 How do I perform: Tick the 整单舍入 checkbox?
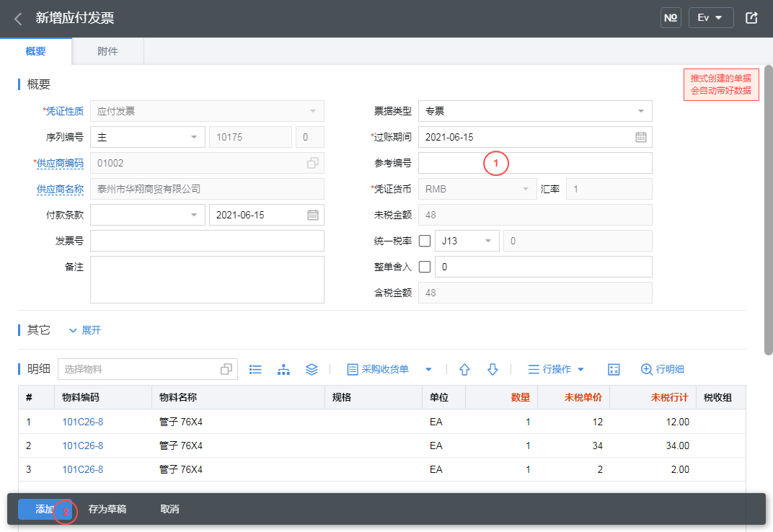pyautogui.click(x=425, y=267)
